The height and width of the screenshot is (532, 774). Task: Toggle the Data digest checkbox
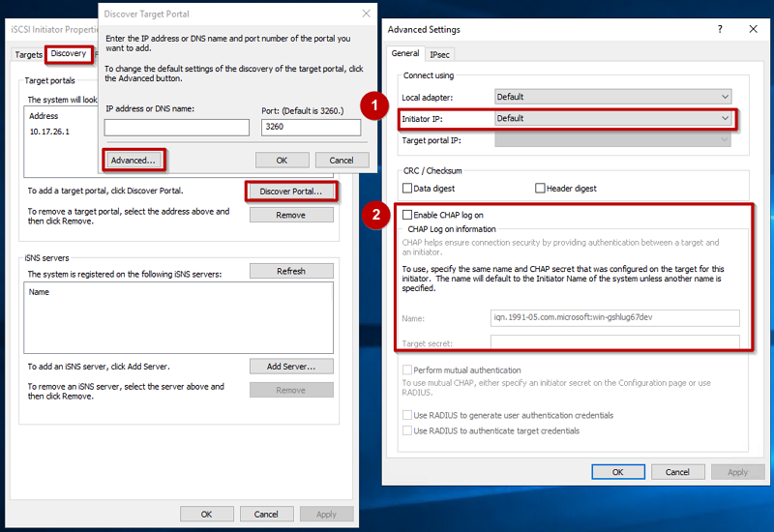[407, 189]
